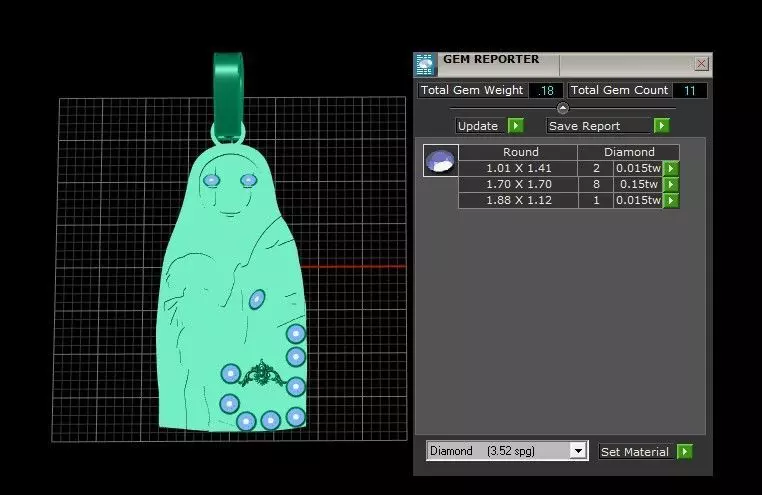
Task: Click the green arrow next to Set Material
Action: tap(685, 452)
